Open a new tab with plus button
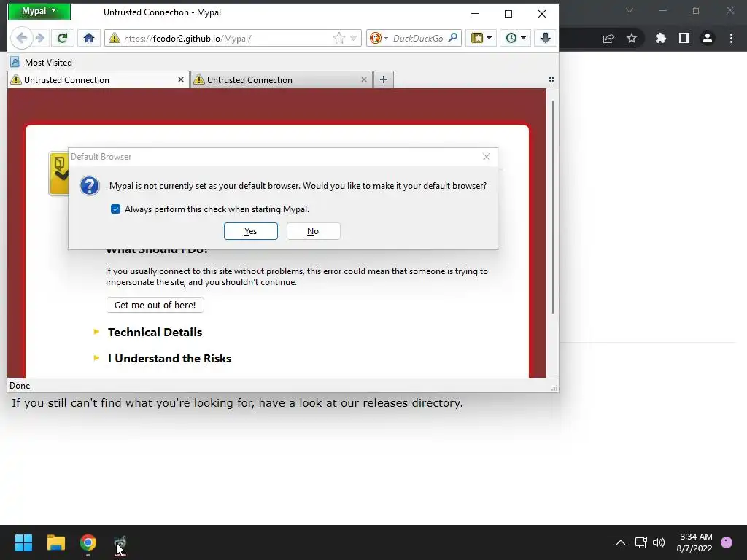747x560 pixels. 384,79
